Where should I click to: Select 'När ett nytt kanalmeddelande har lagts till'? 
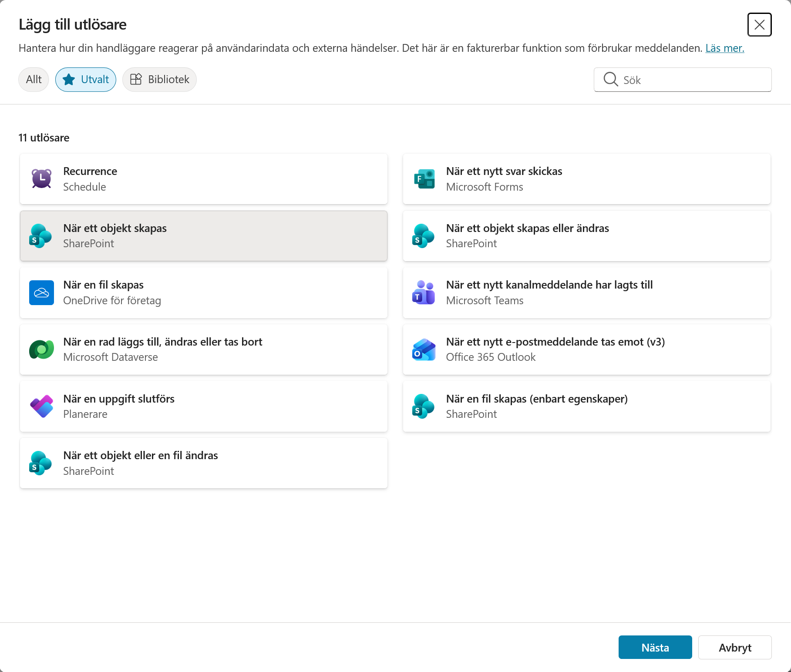point(549,285)
